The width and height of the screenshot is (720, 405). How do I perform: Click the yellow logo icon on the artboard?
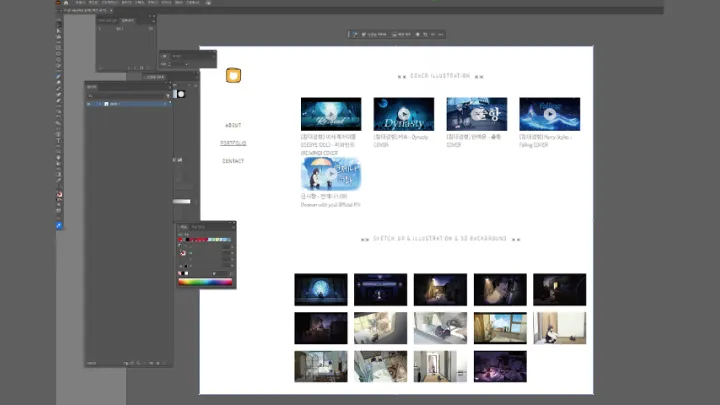click(x=233, y=75)
